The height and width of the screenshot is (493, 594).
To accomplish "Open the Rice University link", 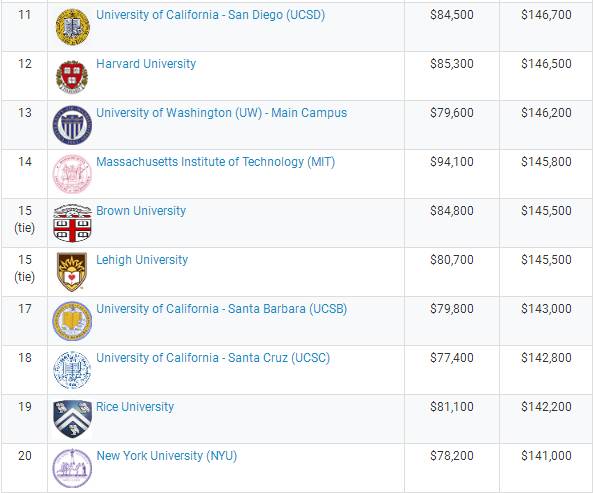I will click(135, 407).
